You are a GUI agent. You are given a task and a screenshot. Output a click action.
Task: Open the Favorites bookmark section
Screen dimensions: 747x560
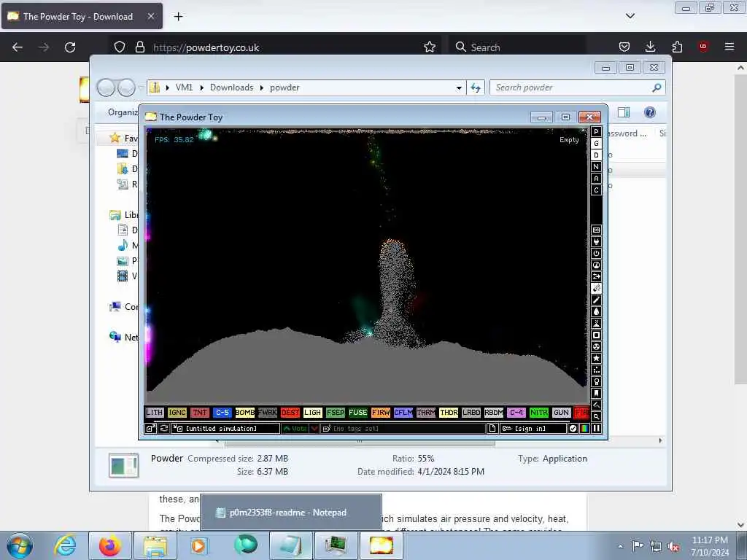[596, 393]
